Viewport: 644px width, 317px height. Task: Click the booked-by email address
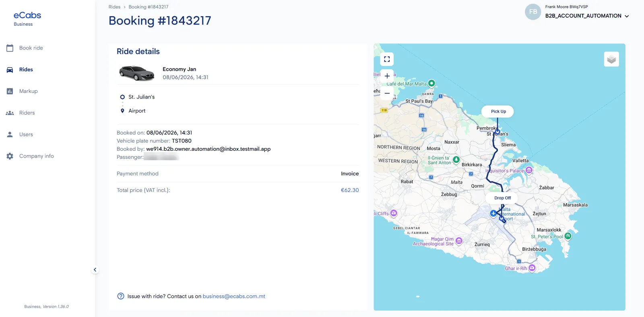[x=208, y=149]
